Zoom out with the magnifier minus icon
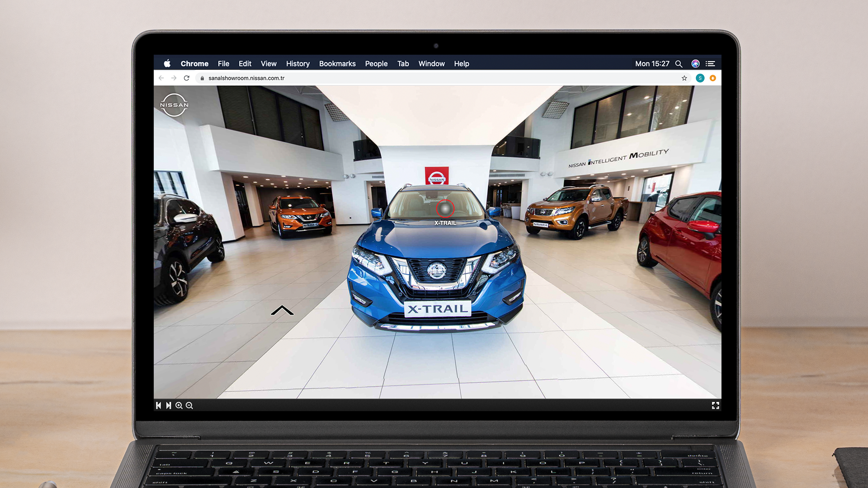This screenshot has height=488, width=868. pyautogui.click(x=189, y=405)
